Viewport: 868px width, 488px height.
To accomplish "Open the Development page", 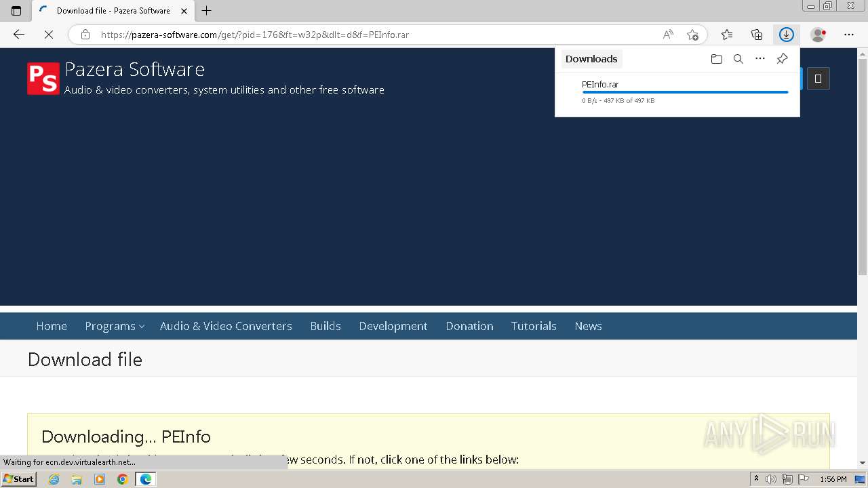I will point(393,326).
